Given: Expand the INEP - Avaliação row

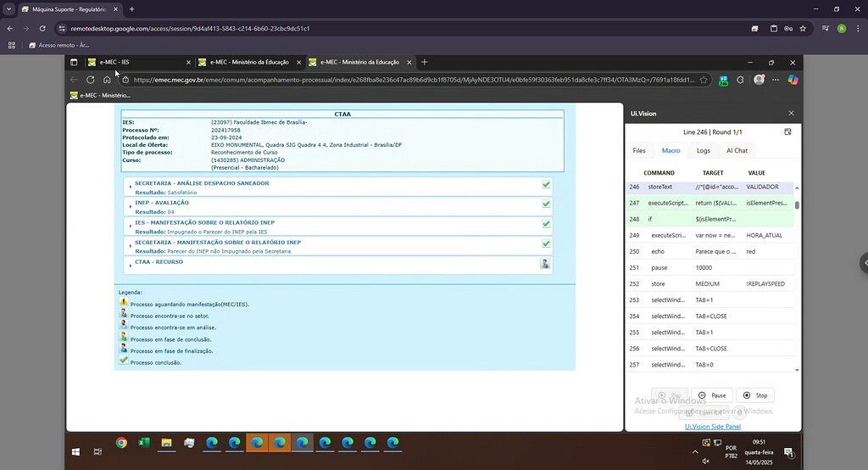Looking at the screenshot, I should coord(130,207).
